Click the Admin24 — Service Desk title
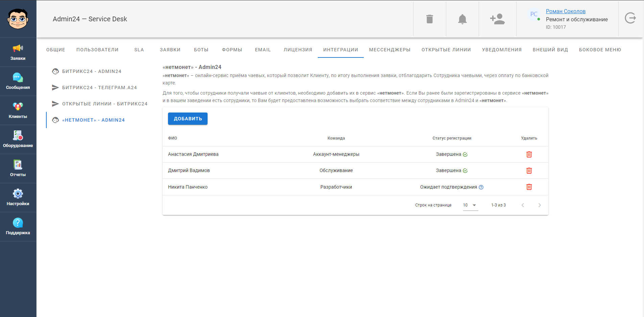The height and width of the screenshot is (317, 644). pos(90,19)
